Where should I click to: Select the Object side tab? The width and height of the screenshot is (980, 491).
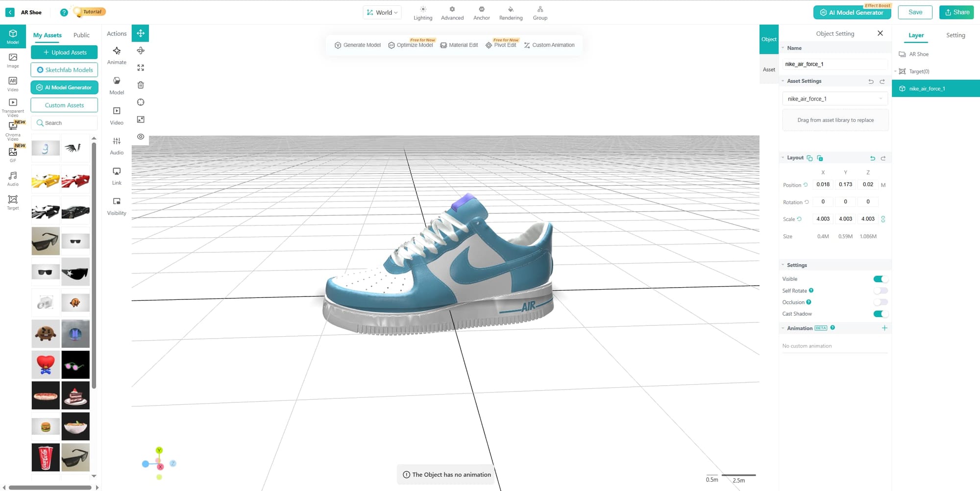click(x=769, y=39)
